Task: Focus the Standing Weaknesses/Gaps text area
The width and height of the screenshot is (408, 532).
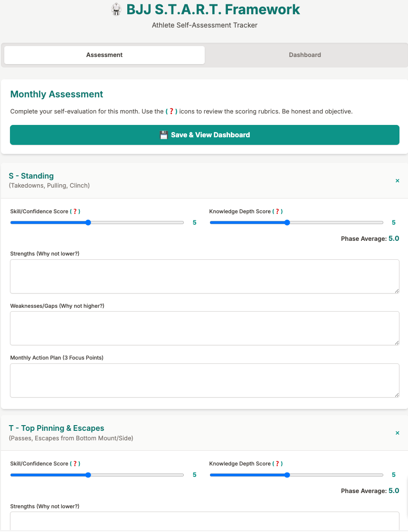Action: [x=205, y=328]
